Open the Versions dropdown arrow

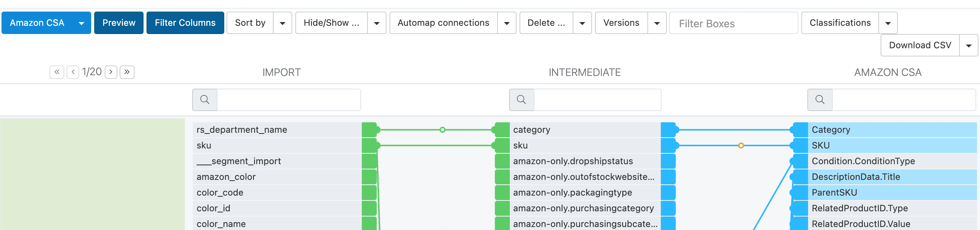pyautogui.click(x=657, y=23)
